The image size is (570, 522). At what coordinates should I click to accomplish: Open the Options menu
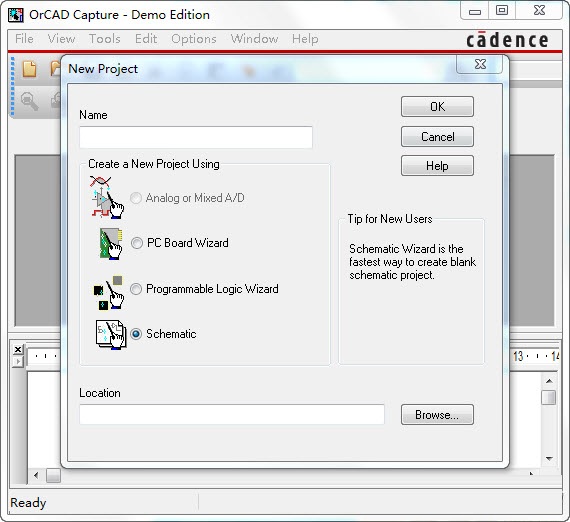click(194, 39)
